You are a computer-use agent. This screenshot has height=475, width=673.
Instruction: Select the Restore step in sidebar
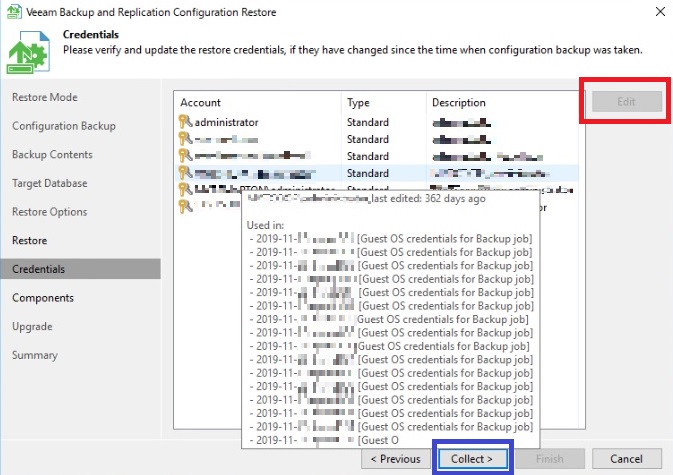[x=29, y=240]
